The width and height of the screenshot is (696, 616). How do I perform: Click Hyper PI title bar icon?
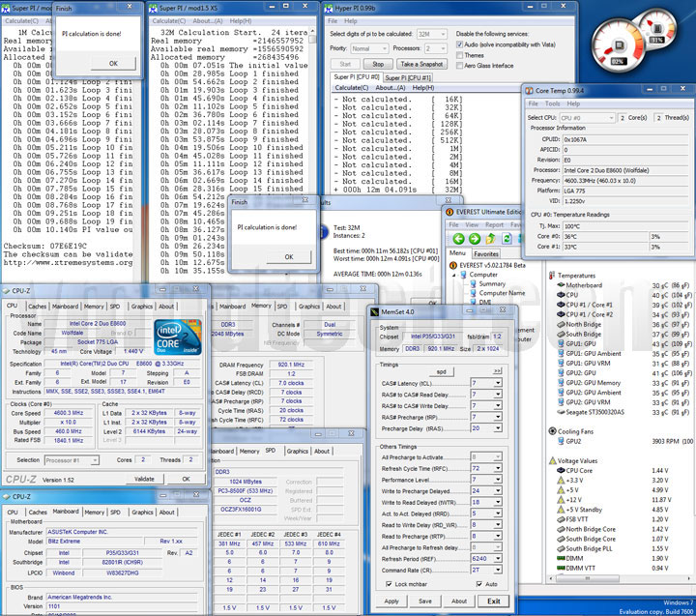[329, 8]
